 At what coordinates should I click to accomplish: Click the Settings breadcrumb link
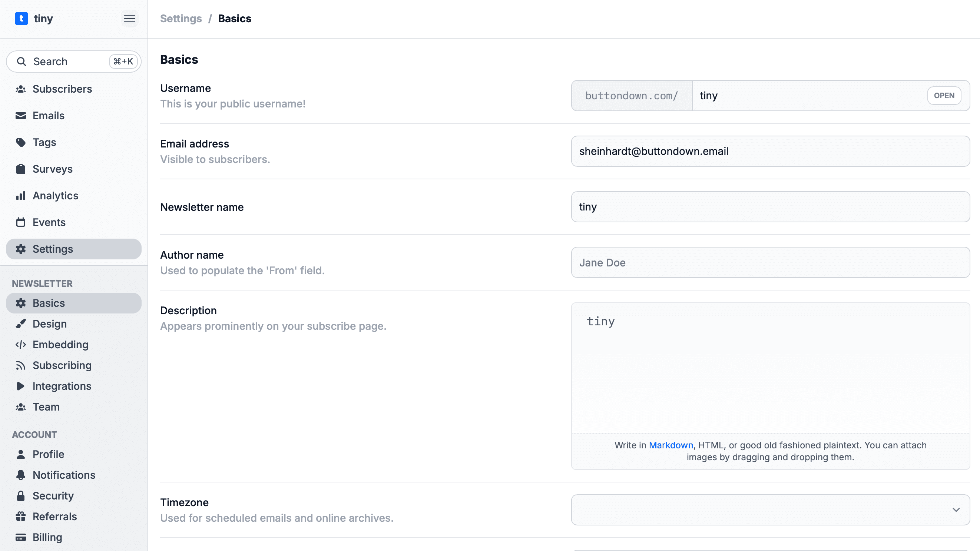[181, 18]
